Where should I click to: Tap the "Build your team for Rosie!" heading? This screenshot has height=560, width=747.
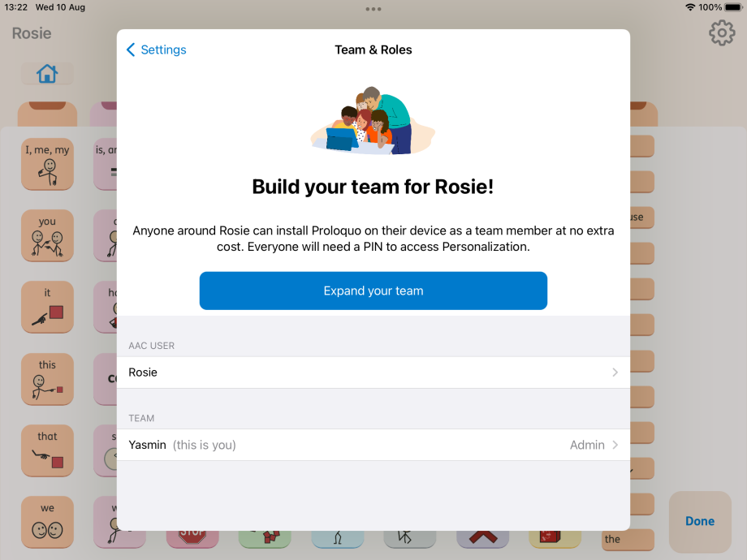[373, 187]
